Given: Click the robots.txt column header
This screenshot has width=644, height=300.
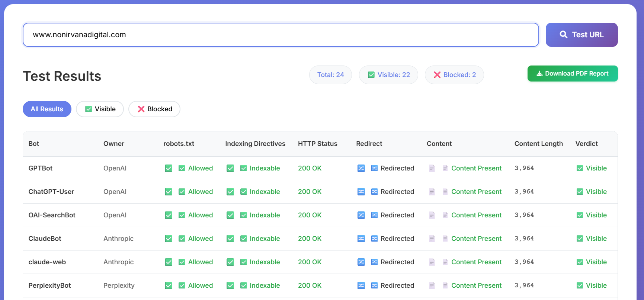Looking at the screenshot, I should coord(179,144).
